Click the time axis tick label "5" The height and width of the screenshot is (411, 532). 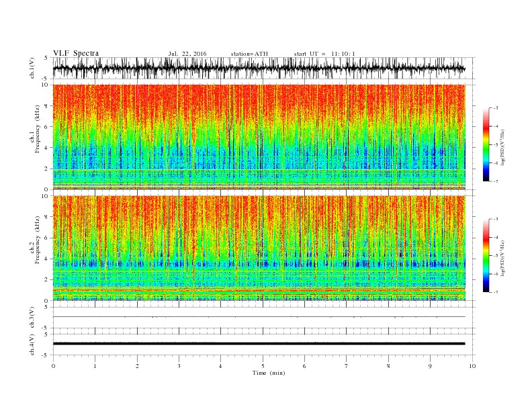point(263,366)
